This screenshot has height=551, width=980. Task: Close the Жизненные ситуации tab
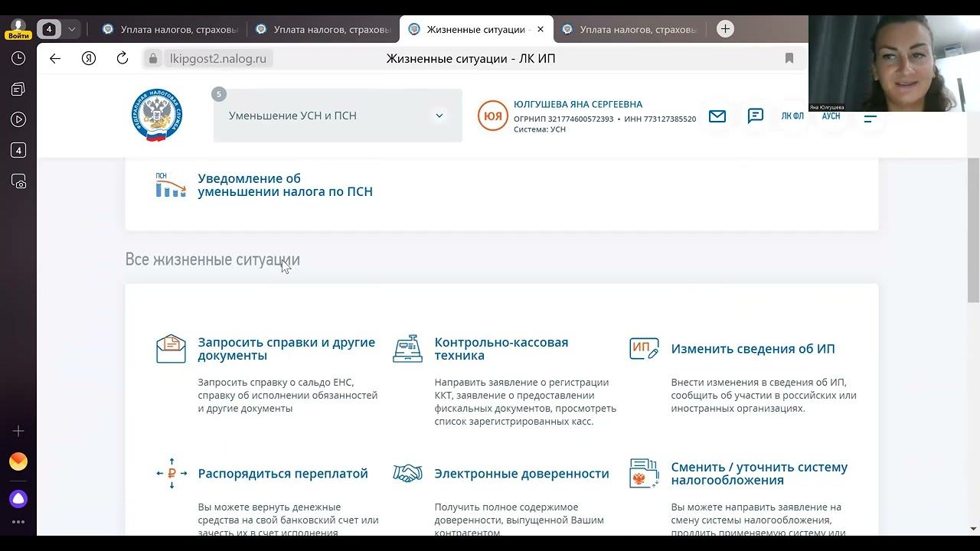coord(541,29)
